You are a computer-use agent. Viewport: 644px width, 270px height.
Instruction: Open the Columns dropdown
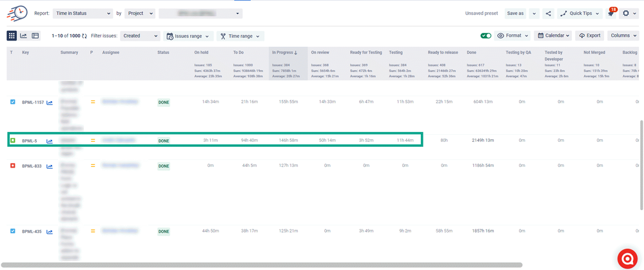pos(623,35)
